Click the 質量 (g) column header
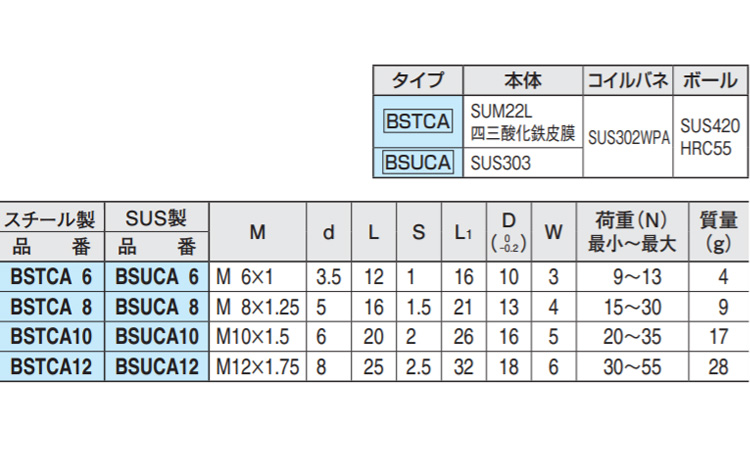Viewport: 750px width, 450px height. point(717,231)
